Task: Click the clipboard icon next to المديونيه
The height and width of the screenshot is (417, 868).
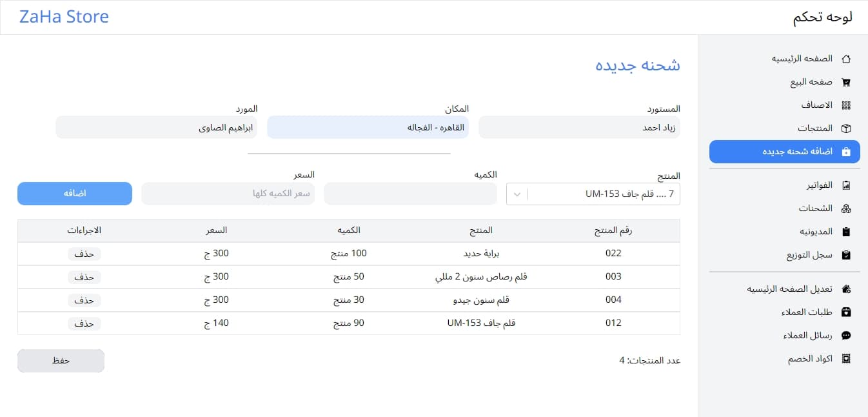Action: (x=847, y=232)
